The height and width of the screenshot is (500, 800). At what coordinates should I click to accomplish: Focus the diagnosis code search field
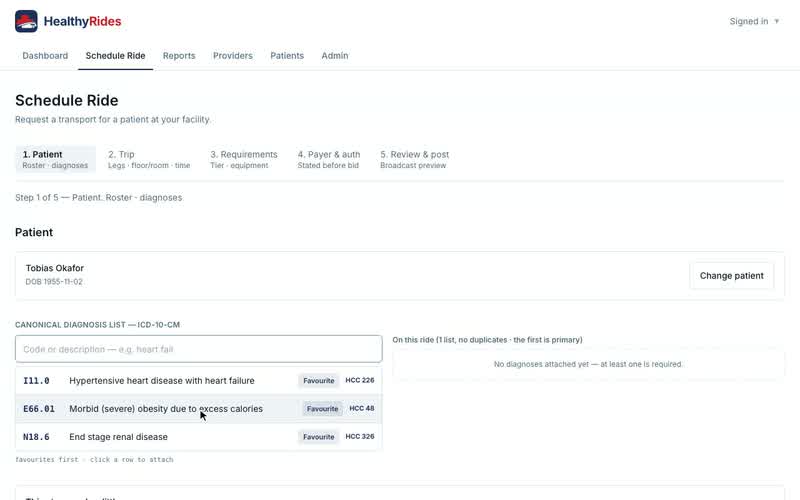click(198, 349)
